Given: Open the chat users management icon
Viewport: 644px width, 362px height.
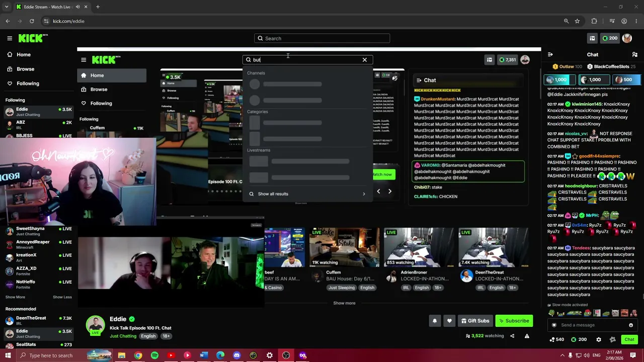Looking at the screenshot, I should click(x=635, y=54).
